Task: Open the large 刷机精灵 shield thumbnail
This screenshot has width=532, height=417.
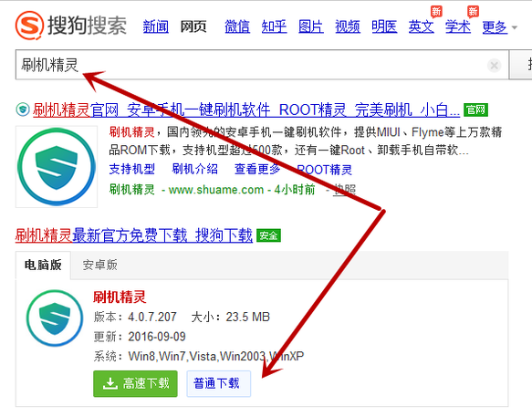Action: click(x=57, y=167)
